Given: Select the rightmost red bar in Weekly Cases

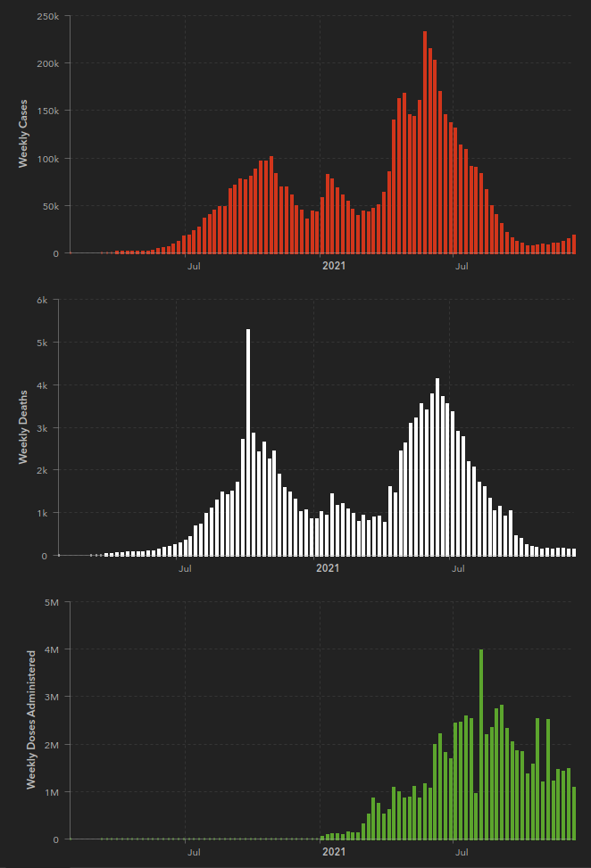Looking at the screenshot, I should tap(574, 244).
